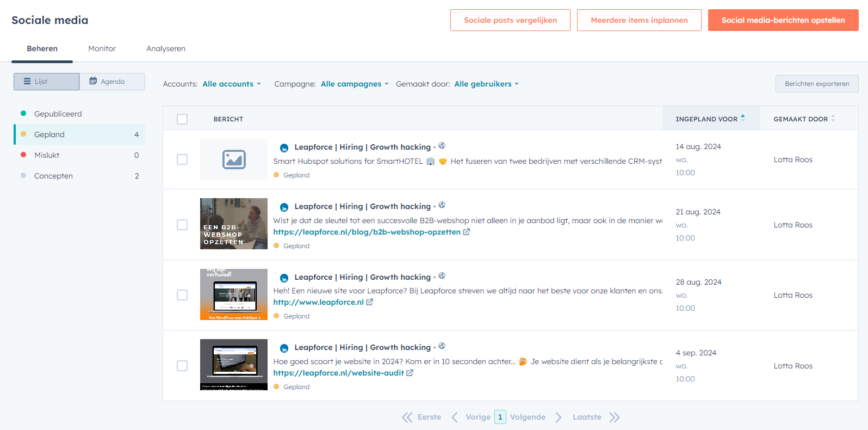Viewport: 868px width, 430px height.
Task: Click Sociale posts vergelijken button
Action: 510,20
